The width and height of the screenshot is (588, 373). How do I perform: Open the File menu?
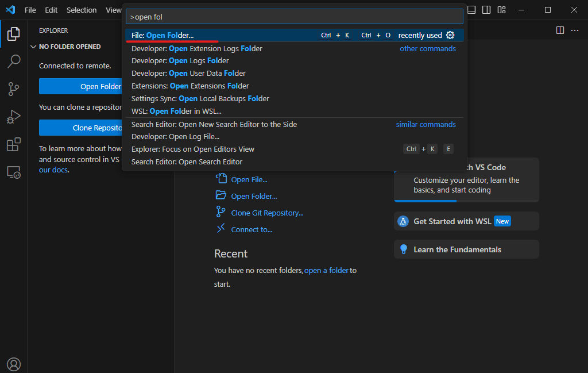(30, 10)
